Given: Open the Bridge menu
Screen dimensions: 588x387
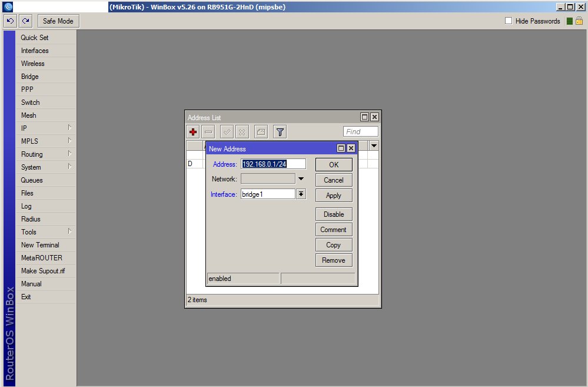Looking at the screenshot, I should [46, 77].
